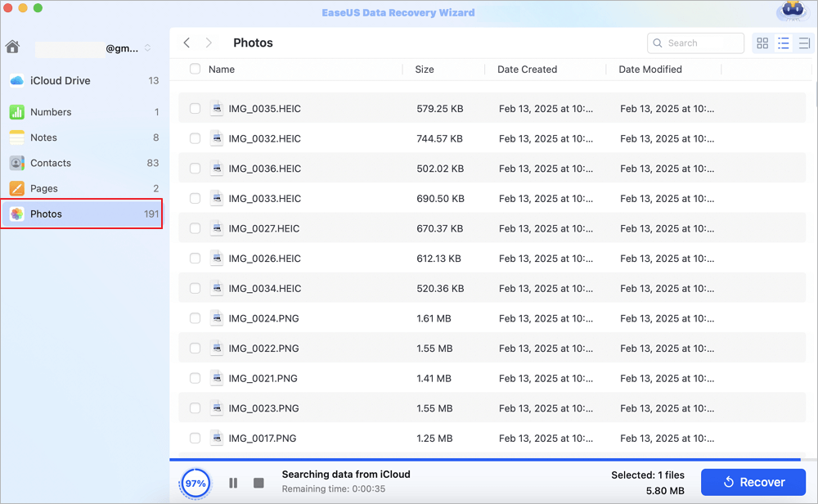Pause the iCloud scan
The height and width of the screenshot is (504, 818).
pyautogui.click(x=233, y=483)
